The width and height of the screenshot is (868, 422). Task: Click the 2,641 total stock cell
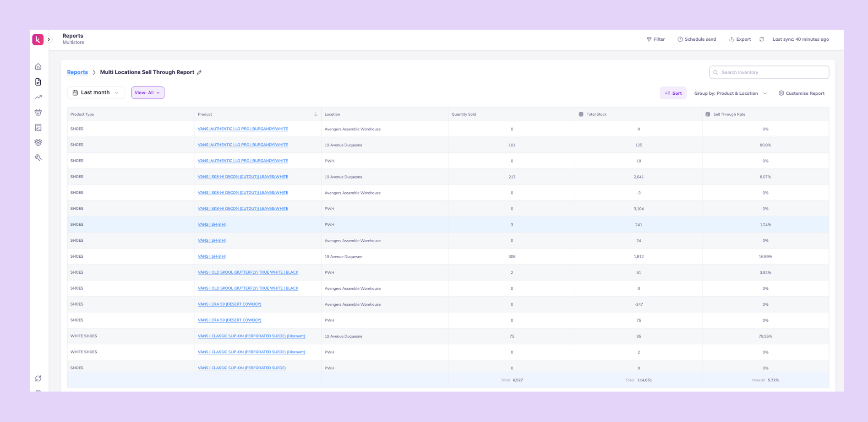tap(639, 177)
